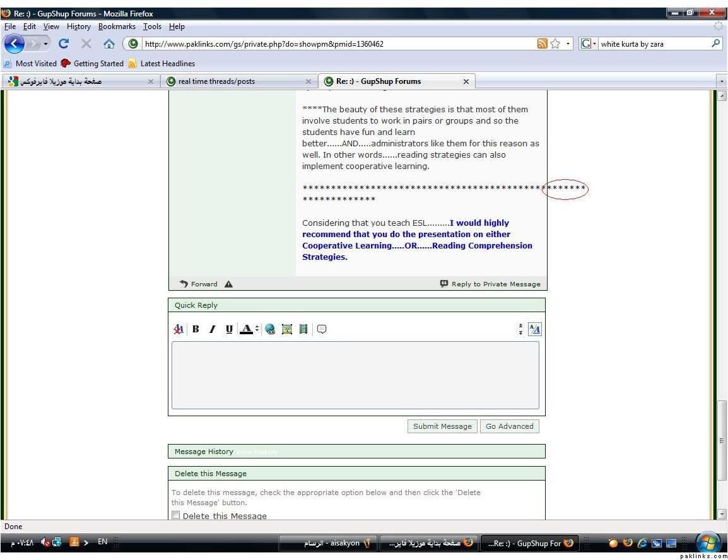Click the Insert Image icon
The height and width of the screenshot is (560, 728).
287,329
